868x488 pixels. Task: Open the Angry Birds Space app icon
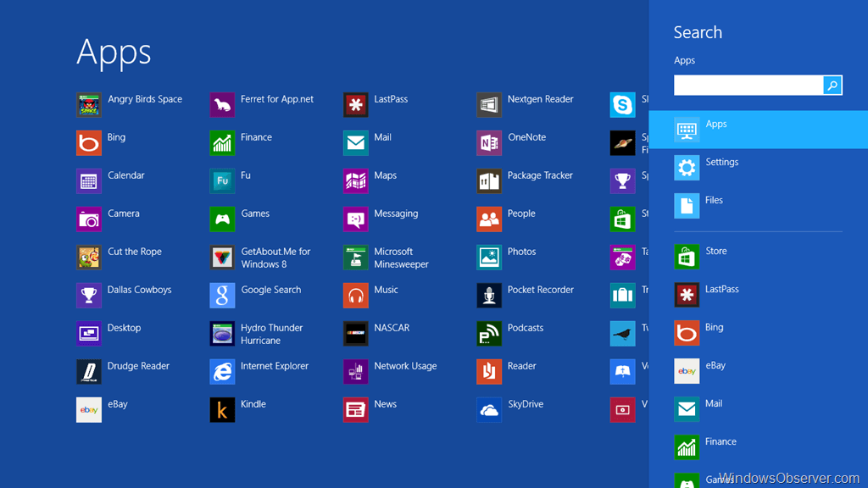(89, 105)
